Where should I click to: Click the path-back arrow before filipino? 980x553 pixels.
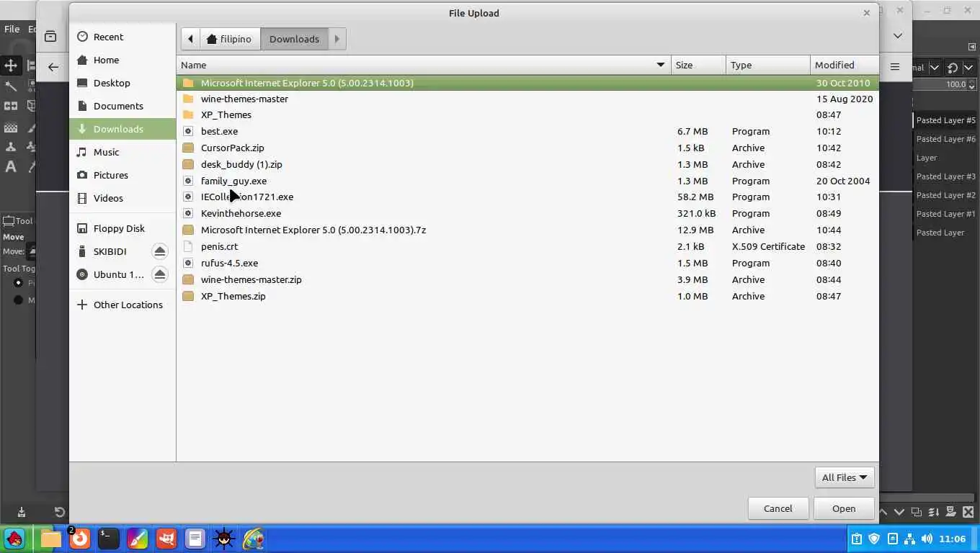point(190,39)
